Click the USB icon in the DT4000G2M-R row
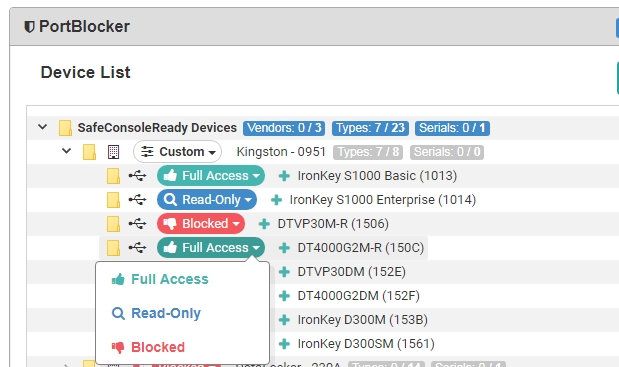The image size is (619, 367). click(137, 248)
